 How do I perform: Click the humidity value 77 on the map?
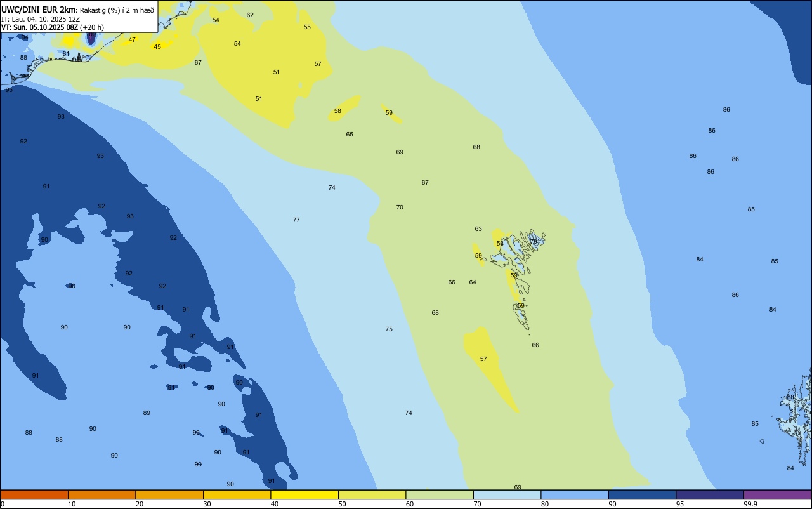pyautogui.click(x=296, y=220)
